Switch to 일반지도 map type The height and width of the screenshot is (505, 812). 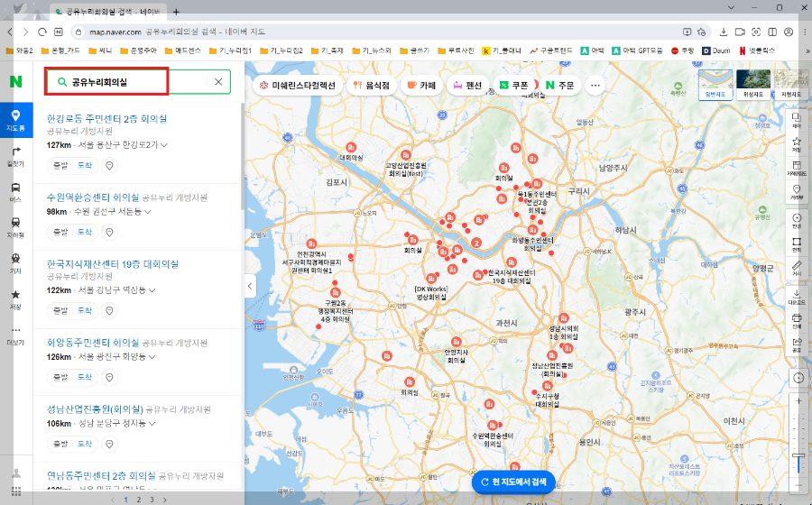715,85
